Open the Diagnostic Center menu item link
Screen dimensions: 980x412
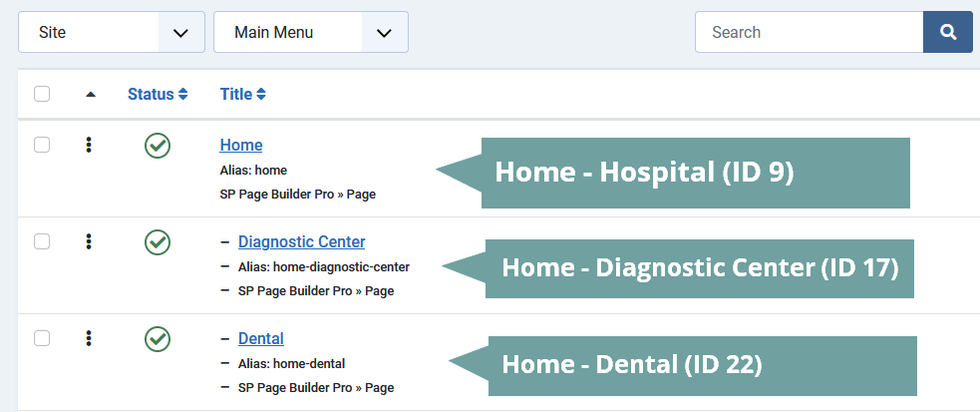[301, 241]
